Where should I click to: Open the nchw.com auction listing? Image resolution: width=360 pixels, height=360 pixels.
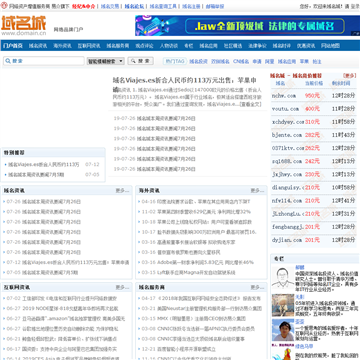point(284,96)
